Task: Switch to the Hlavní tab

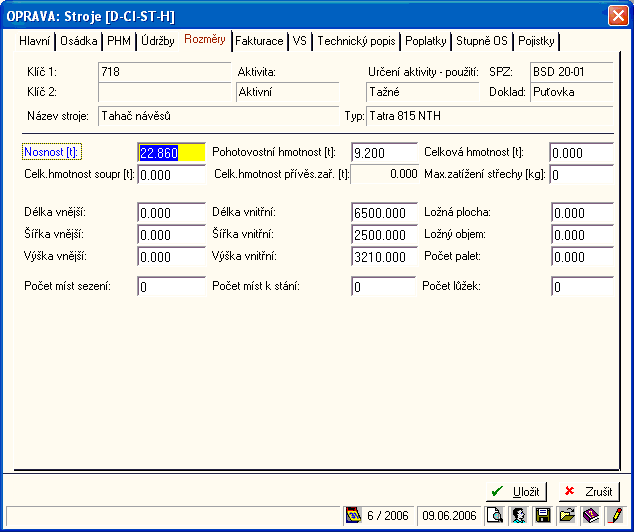Action: coord(35,41)
